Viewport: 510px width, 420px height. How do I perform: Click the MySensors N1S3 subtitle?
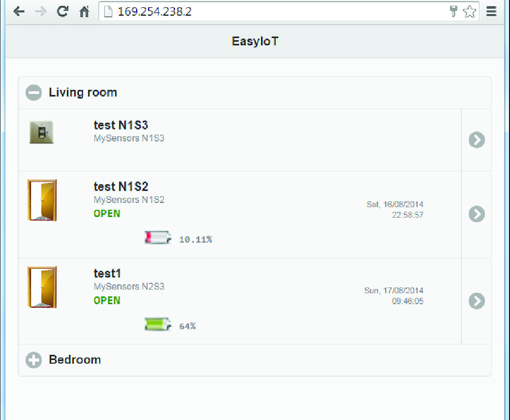pos(129,138)
